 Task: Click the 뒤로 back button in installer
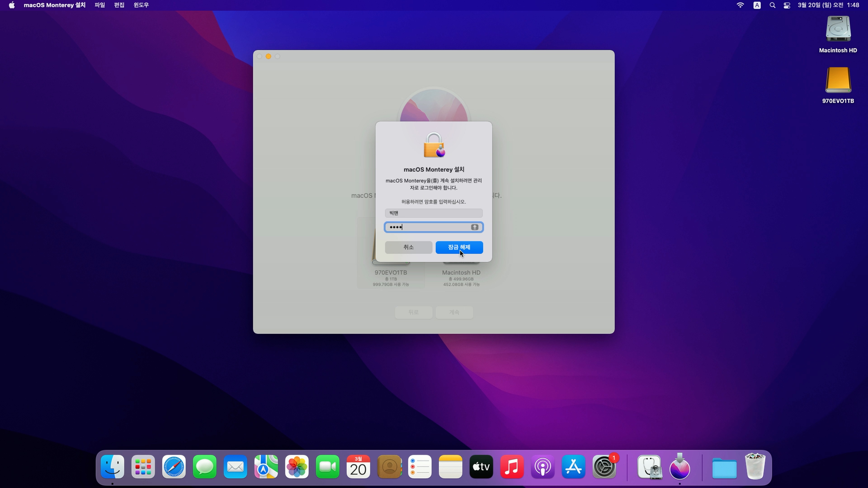413,312
